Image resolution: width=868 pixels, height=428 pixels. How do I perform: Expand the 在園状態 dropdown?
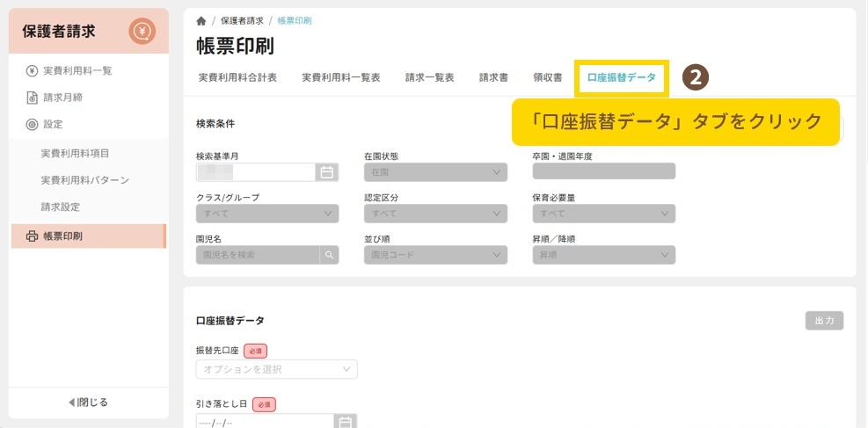[x=435, y=172]
